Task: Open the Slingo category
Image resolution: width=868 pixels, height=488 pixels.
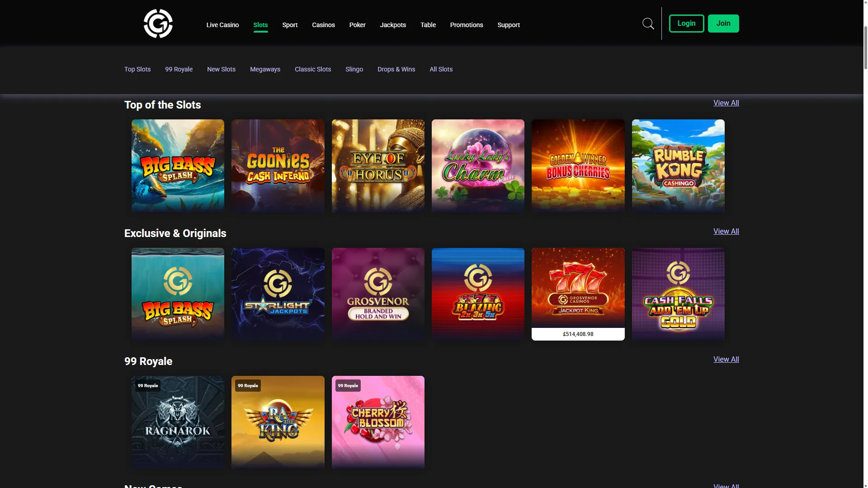Action: [354, 69]
